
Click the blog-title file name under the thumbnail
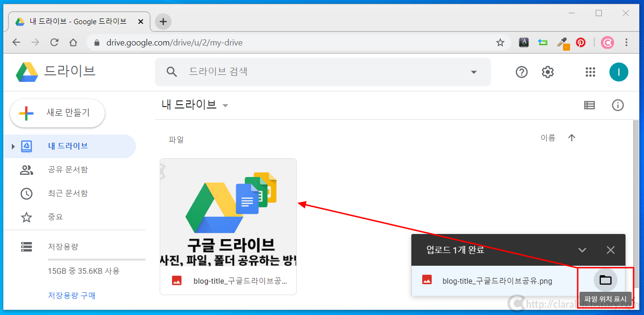point(240,281)
